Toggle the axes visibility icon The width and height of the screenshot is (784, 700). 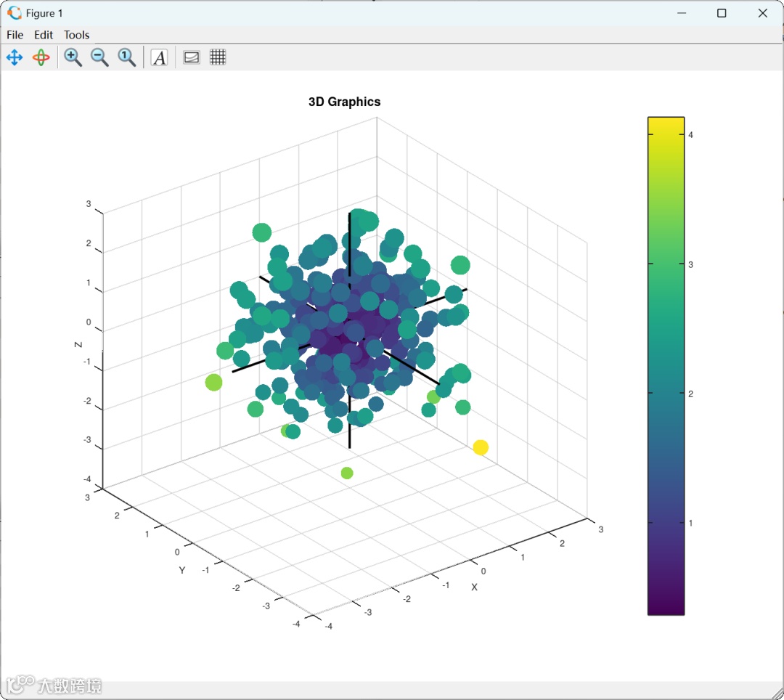pos(192,57)
